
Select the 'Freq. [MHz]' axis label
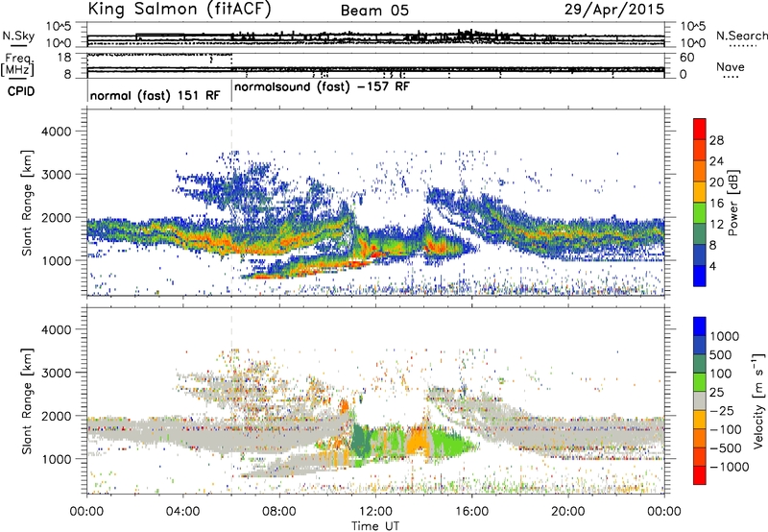pos(17,65)
